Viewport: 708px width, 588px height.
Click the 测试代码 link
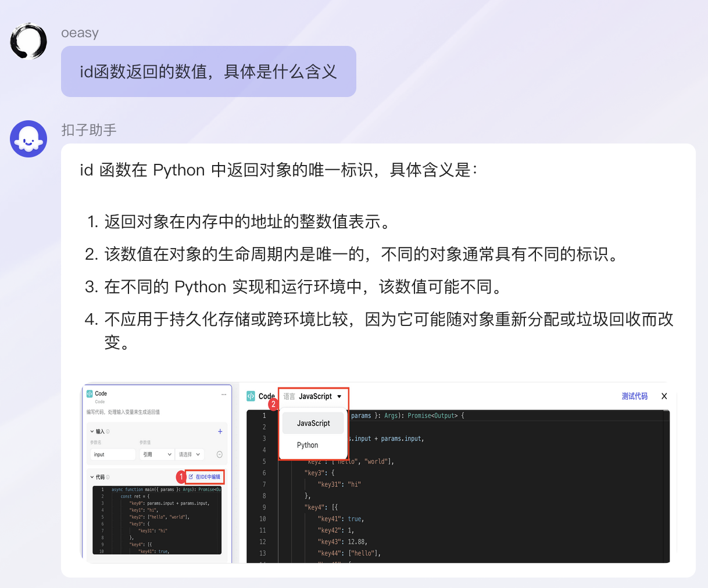click(634, 396)
